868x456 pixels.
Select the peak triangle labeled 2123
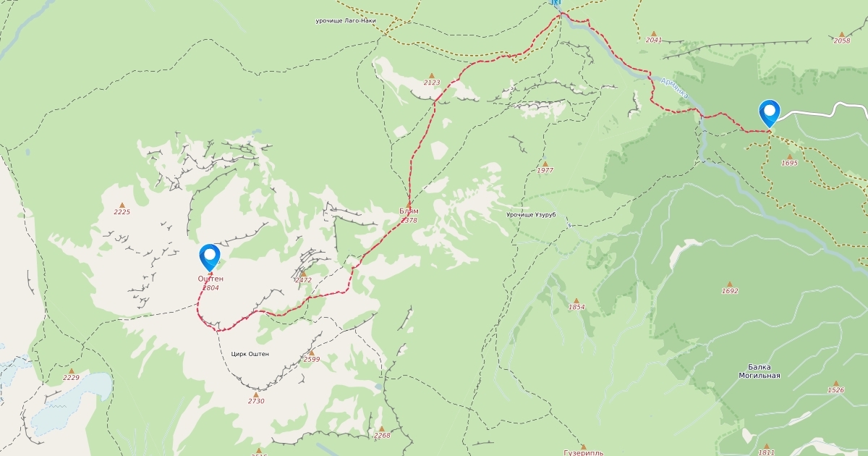point(432,75)
